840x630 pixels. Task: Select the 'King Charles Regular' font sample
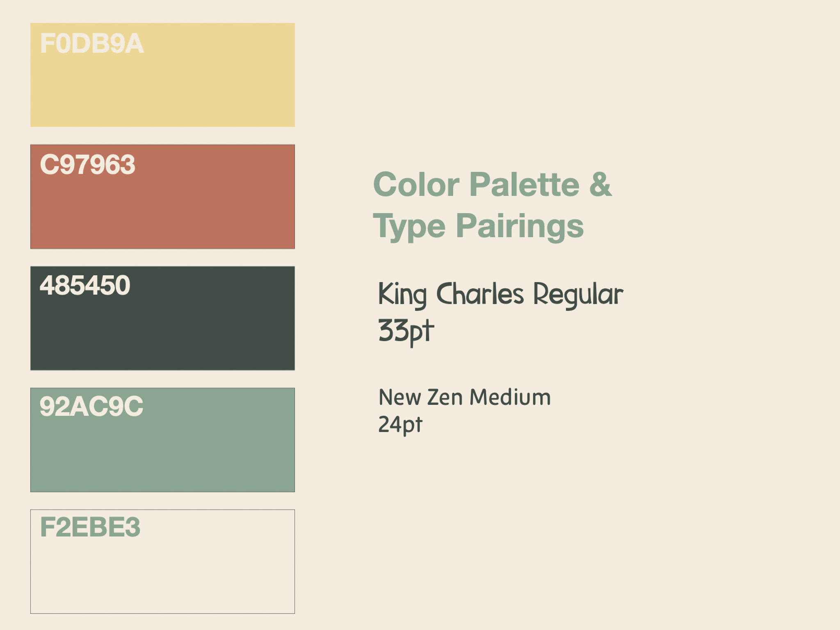pyautogui.click(x=501, y=295)
